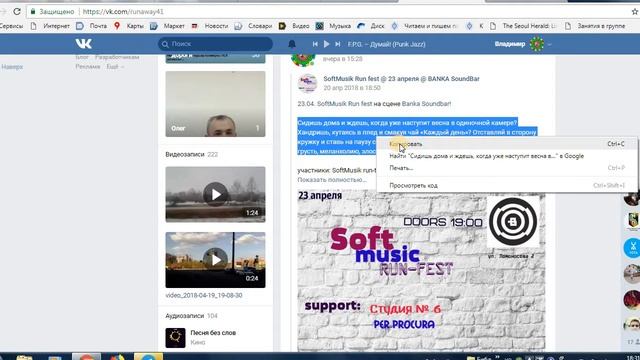Open the Разработчикам footer link

point(117,57)
